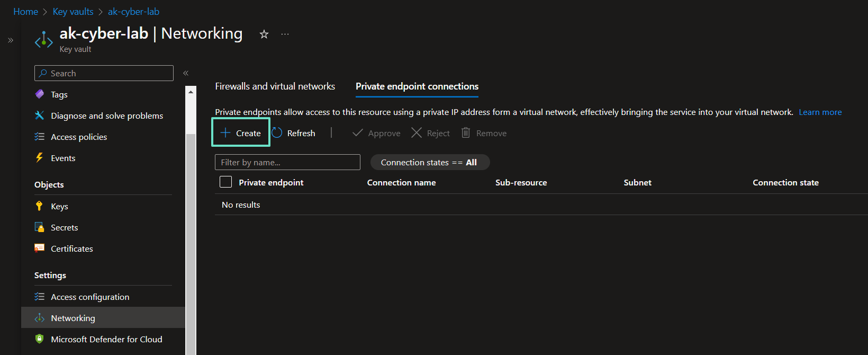Click the ak-cyber-lab breadcrumb link
The width and height of the screenshot is (868, 355).
coord(133,12)
